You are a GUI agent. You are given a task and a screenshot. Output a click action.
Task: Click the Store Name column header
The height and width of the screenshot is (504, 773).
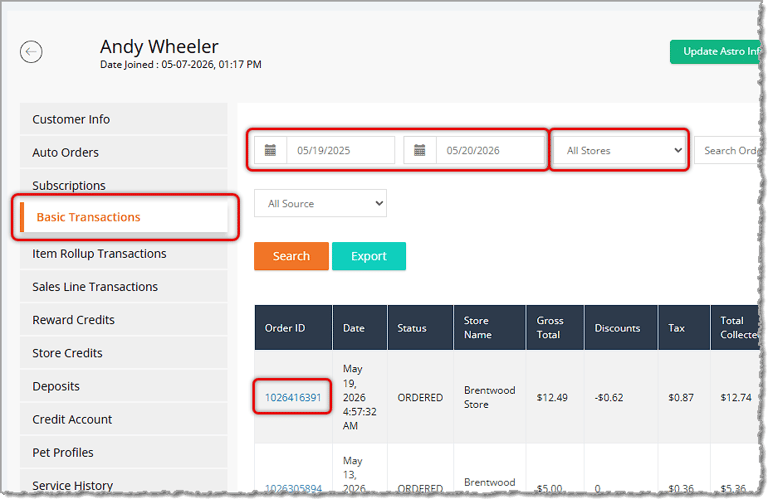click(490, 328)
